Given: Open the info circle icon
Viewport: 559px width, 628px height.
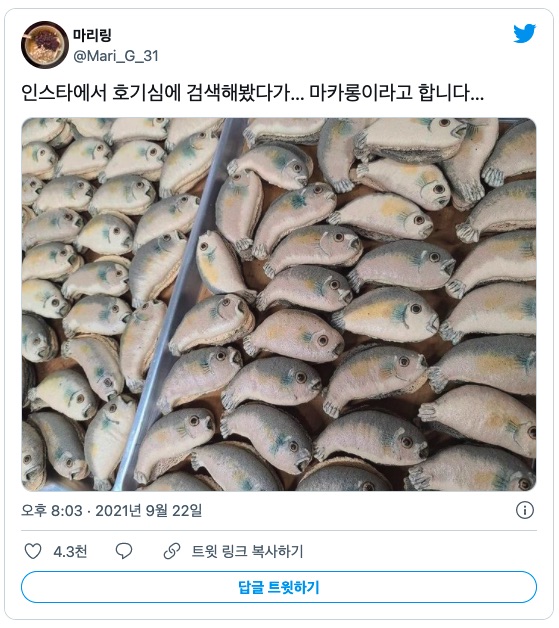Looking at the screenshot, I should [525, 510].
